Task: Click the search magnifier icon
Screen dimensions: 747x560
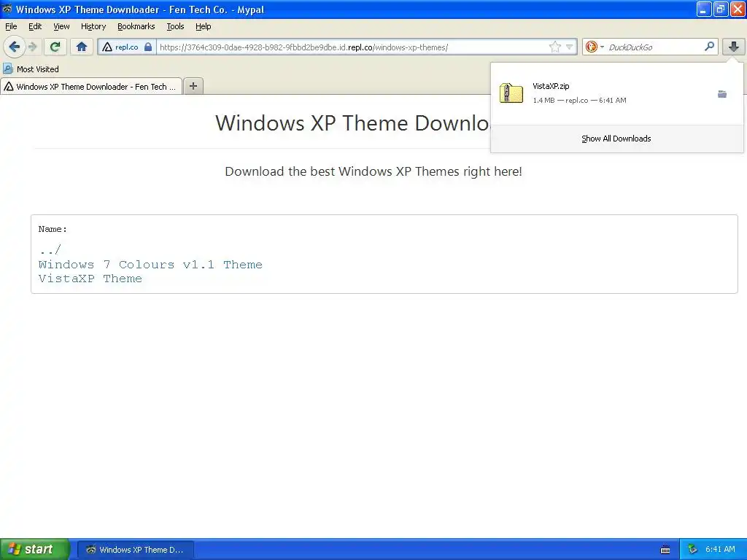Action: (x=709, y=46)
